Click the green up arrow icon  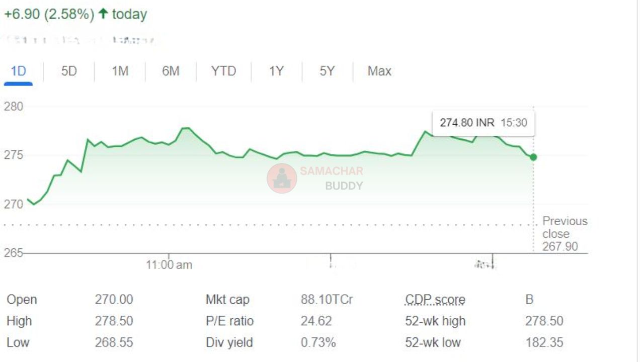pyautogui.click(x=103, y=14)
